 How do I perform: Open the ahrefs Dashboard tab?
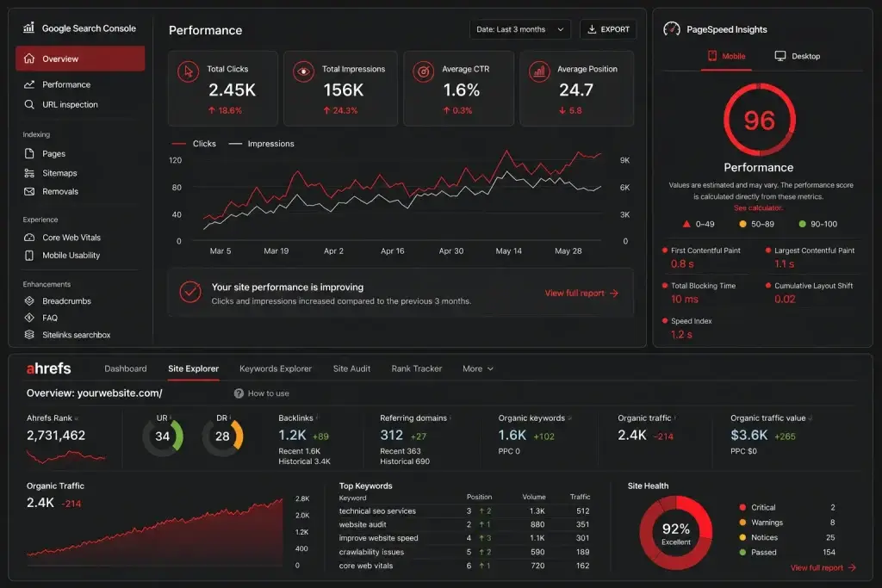coord(126,368)
